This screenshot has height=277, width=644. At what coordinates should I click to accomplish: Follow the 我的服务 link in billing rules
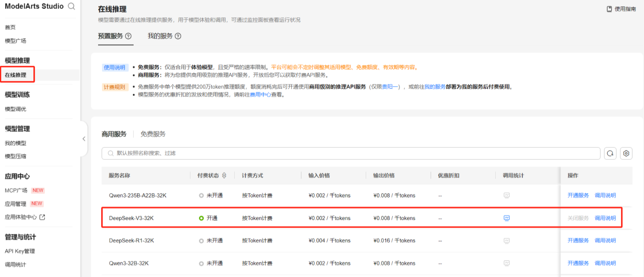435,87
